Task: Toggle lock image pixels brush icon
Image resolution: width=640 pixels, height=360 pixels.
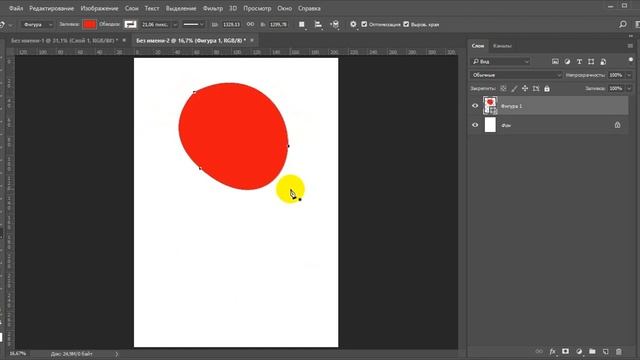Action: pos(514,88)
